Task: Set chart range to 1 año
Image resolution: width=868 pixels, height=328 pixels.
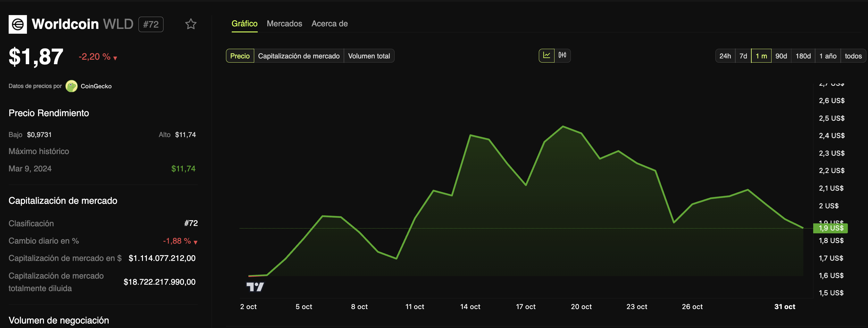Action: tap(828, 56)
